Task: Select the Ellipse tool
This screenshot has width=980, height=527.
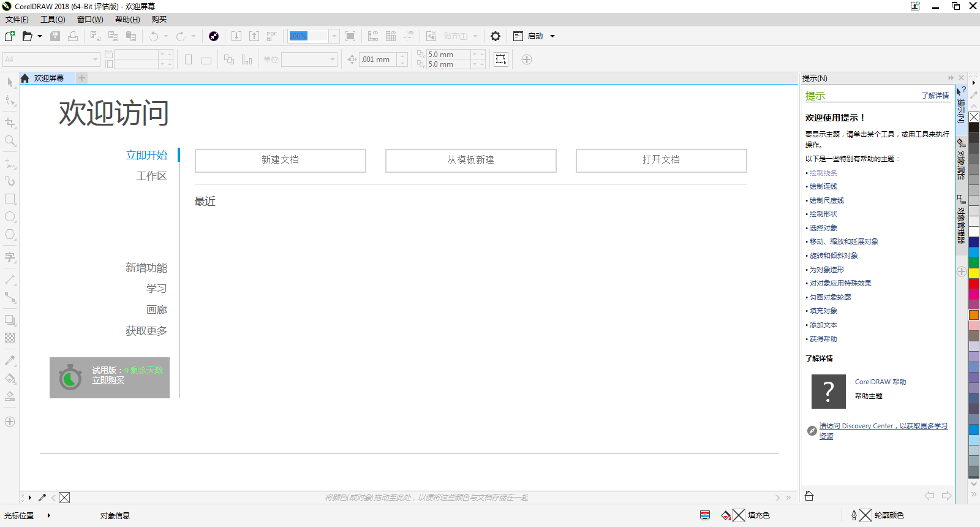Action: point(10,217)
